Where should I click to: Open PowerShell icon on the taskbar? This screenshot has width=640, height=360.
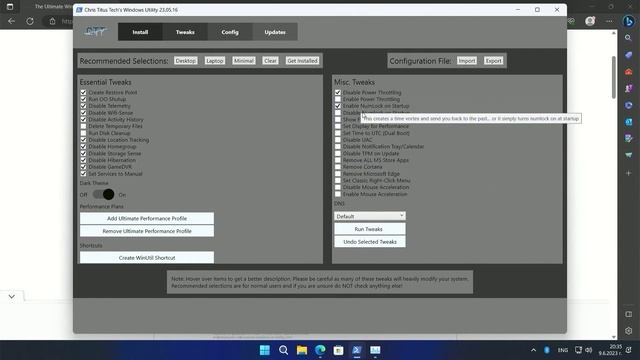click(357, 350)
